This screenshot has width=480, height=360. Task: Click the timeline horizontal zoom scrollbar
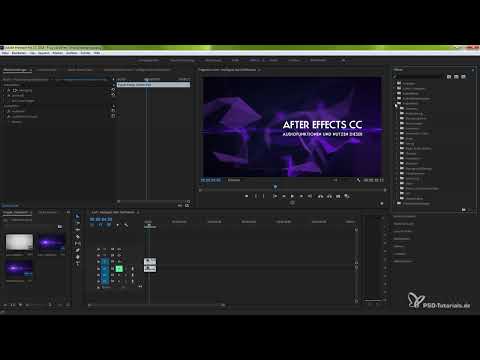tap(157, 305)
